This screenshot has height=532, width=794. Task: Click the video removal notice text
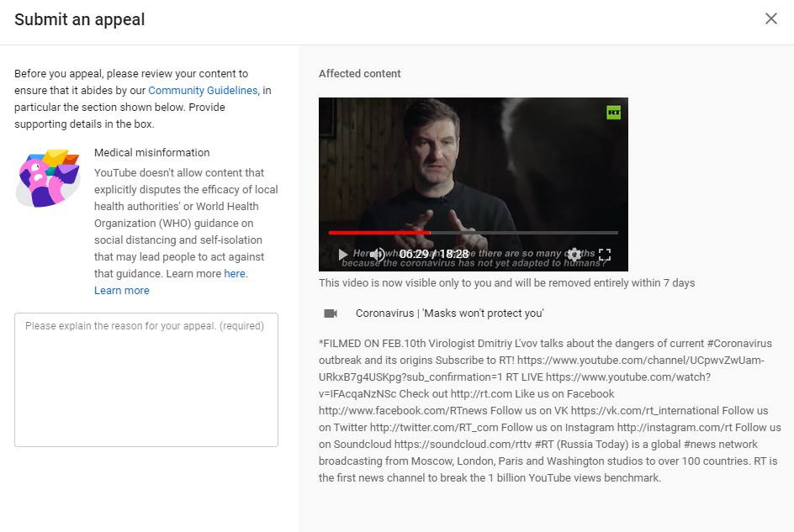507,283
